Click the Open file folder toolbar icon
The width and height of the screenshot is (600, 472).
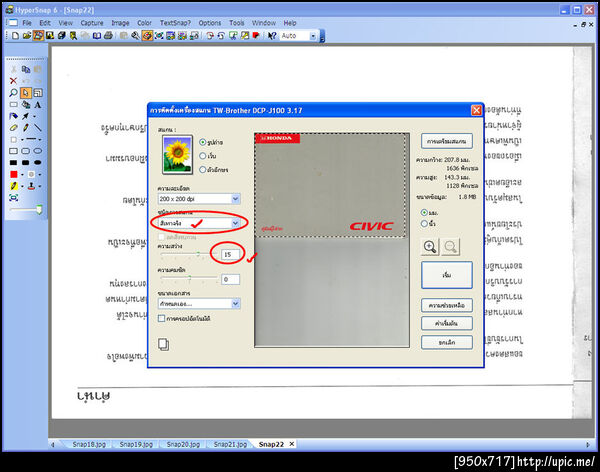tap(27, 36)
